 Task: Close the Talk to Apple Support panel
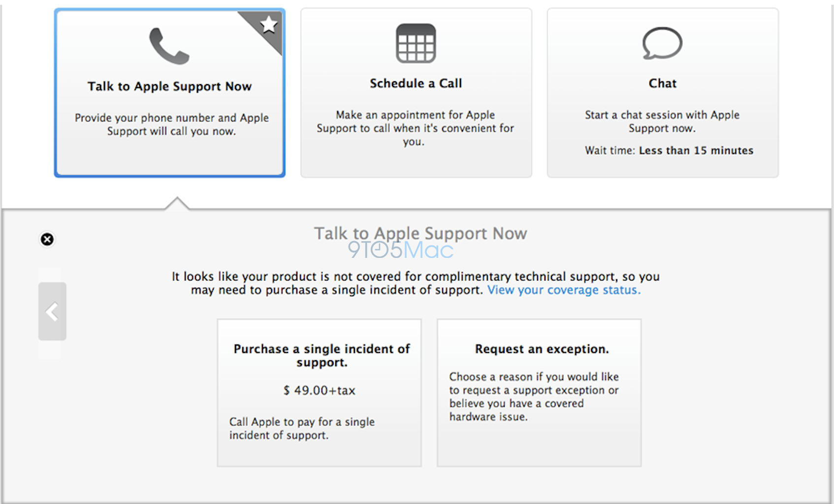47,239
